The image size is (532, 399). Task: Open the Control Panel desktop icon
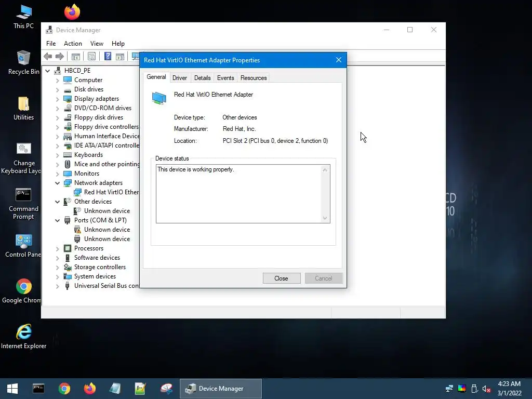[x=24, y=246]
